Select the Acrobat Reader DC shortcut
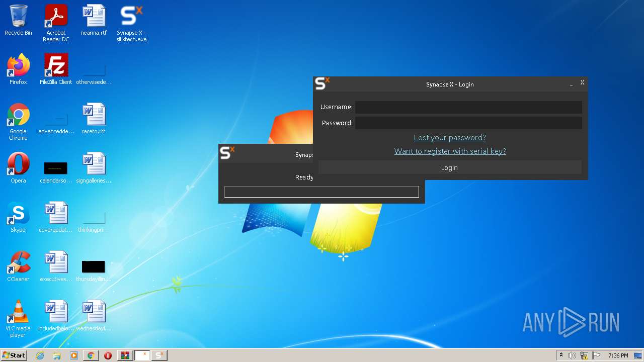644x362 pixels. tap(56, 23)
